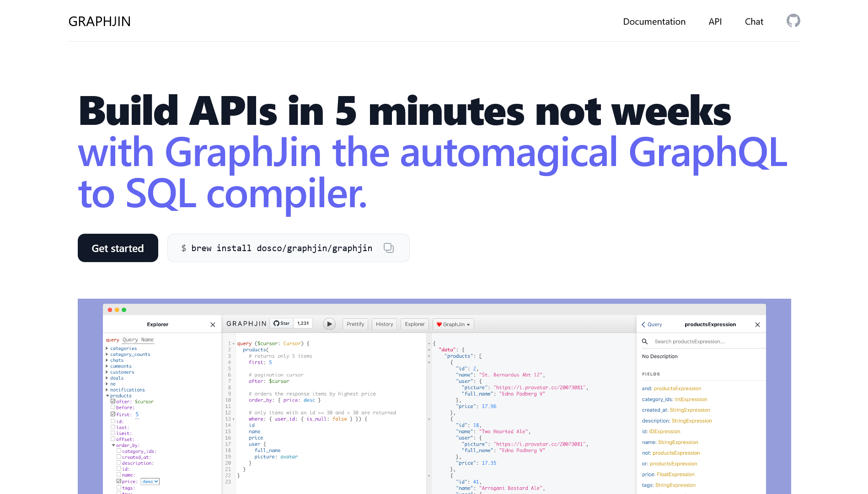This screenshot has height=494, width=868.
Task: Check tags under order_by
Action: (119, 488)
